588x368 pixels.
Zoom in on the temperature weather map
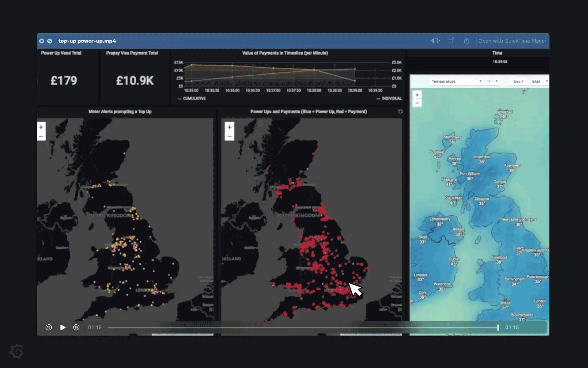[x=417, y=95]
